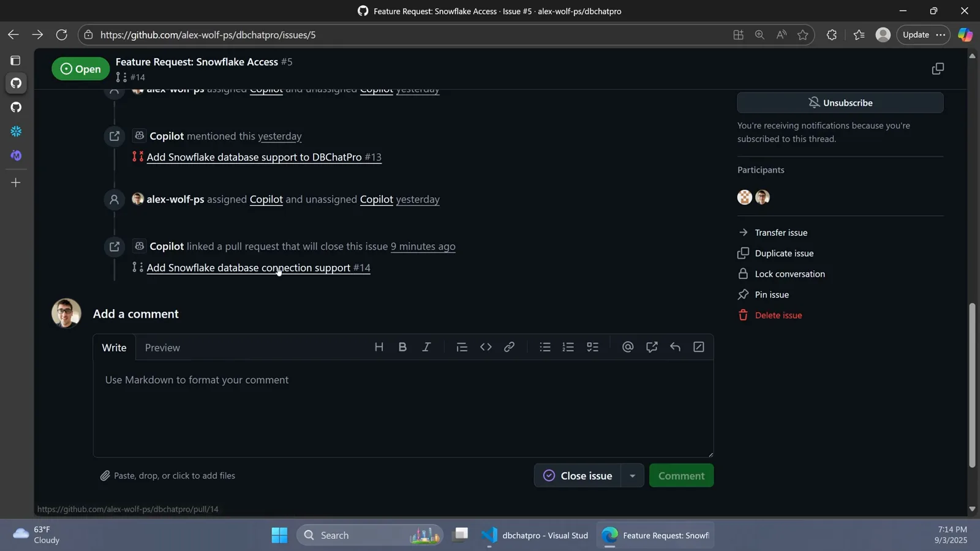Open the browser zoom magnifier icon

[759, 35]
